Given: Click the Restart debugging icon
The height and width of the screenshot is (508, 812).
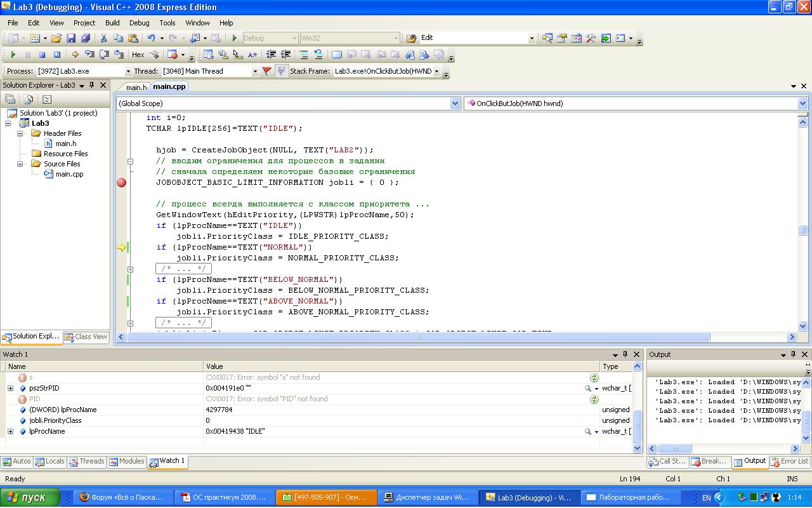Looking at the screenshot, I should pos(56,55).
